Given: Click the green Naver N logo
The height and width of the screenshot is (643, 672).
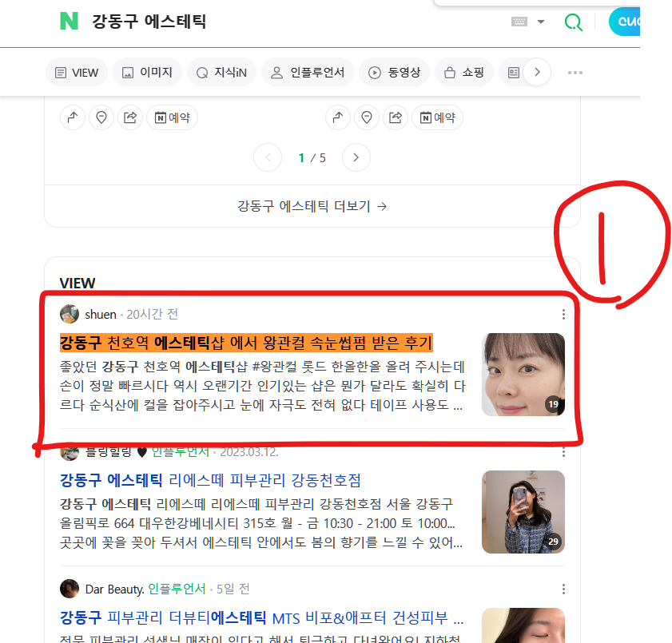Looking at the screenshot, I should point(69,21).
